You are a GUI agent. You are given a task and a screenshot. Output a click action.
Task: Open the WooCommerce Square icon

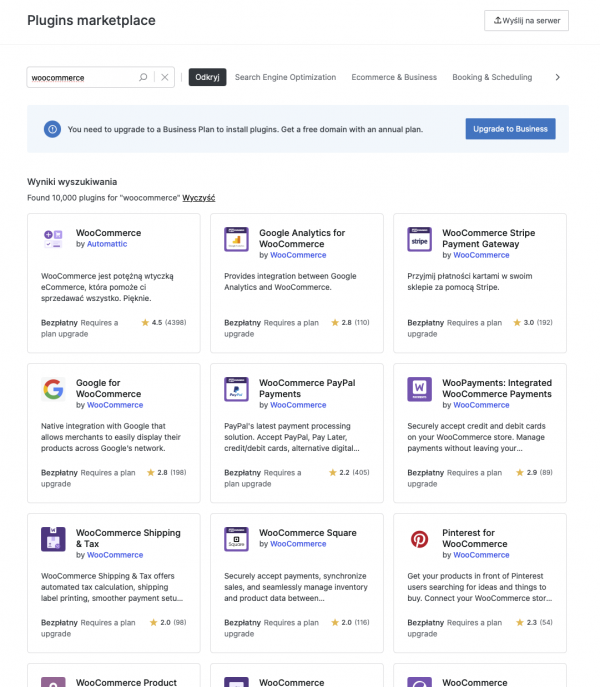click(x=236, y=539)
